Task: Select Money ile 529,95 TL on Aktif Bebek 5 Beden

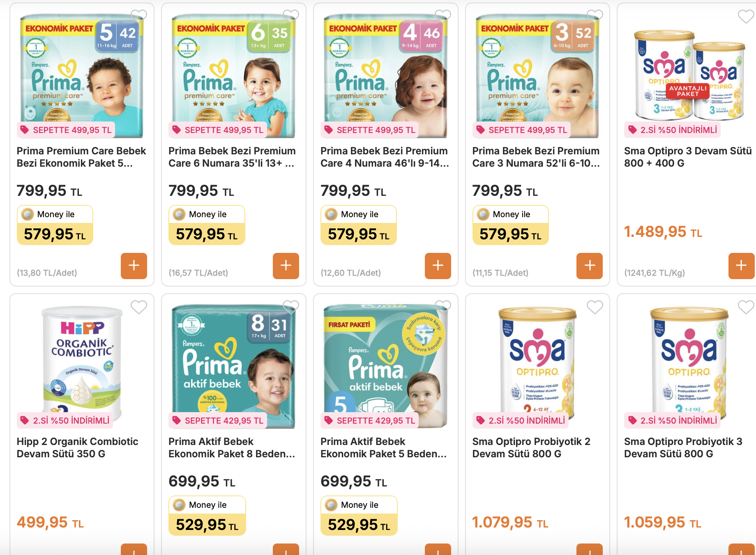Action: tap(359, 516)
